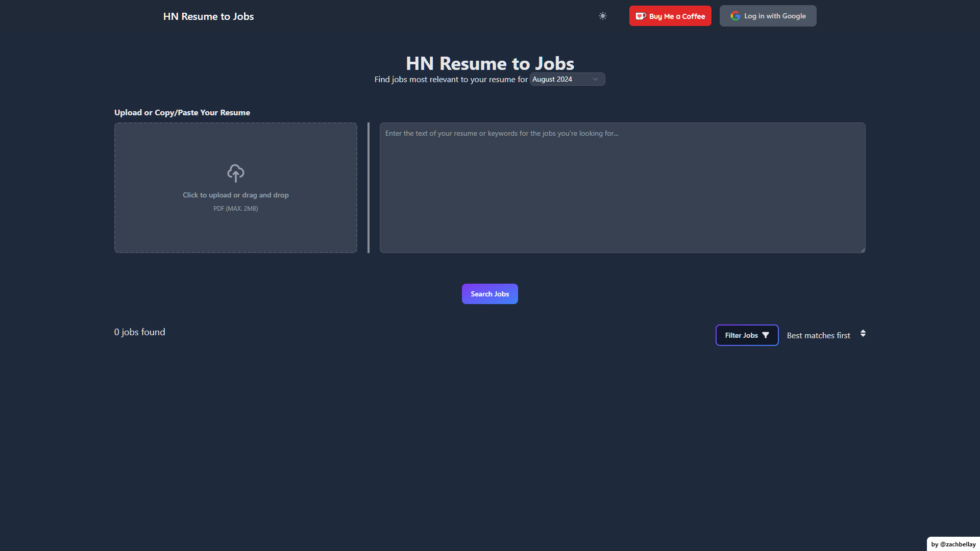Expand the Filter Jobs dropdown
This screenshot has width=980, height=551.
747,335
